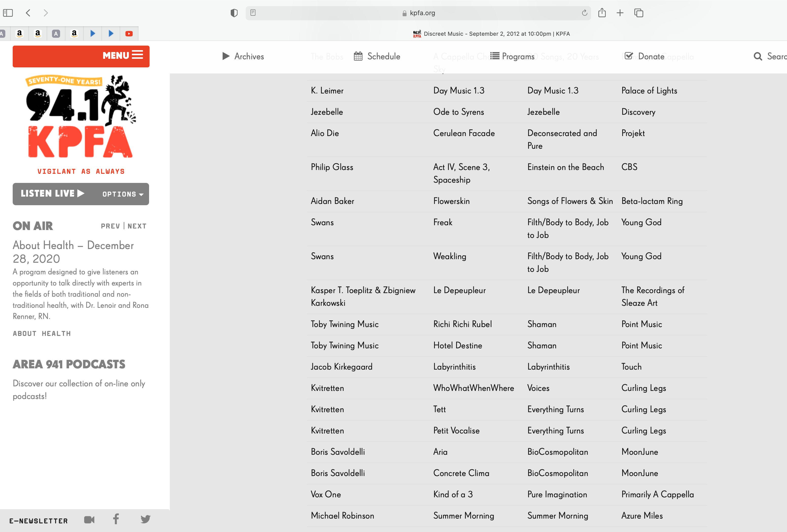This screenshot has height=532, width=787.
Task: Toggle the Safari sidebar button
Action: point(8,13)
